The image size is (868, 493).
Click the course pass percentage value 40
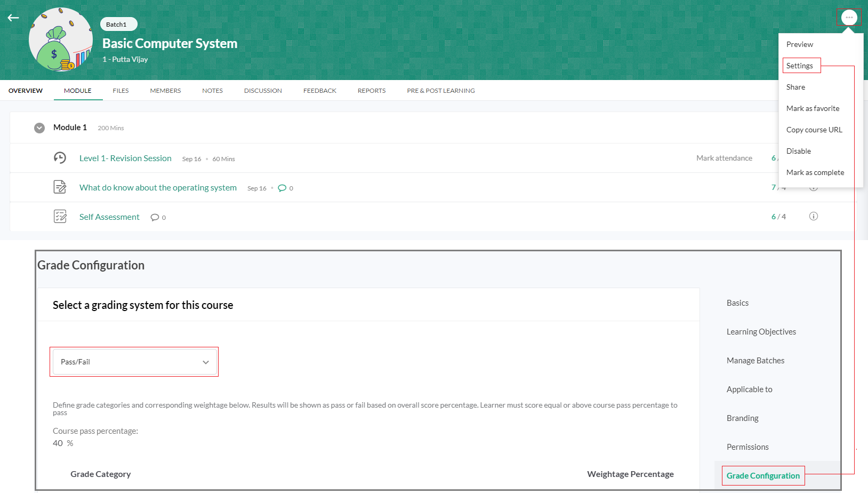click(x=58, y=443)
